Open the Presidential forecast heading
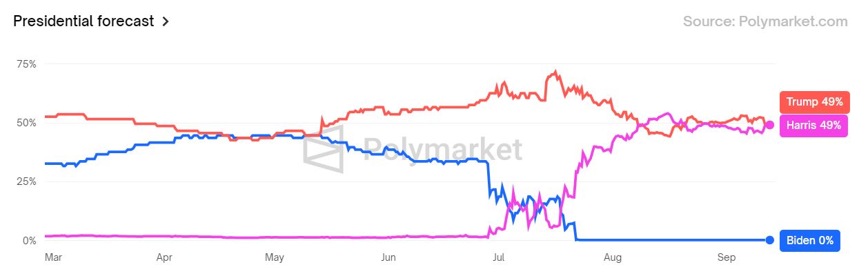The height and width of the screenshot is (276, 868). (83, 21)
